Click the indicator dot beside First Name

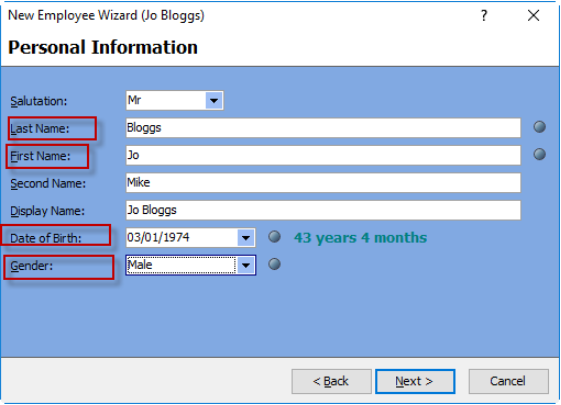coord(540,154)
